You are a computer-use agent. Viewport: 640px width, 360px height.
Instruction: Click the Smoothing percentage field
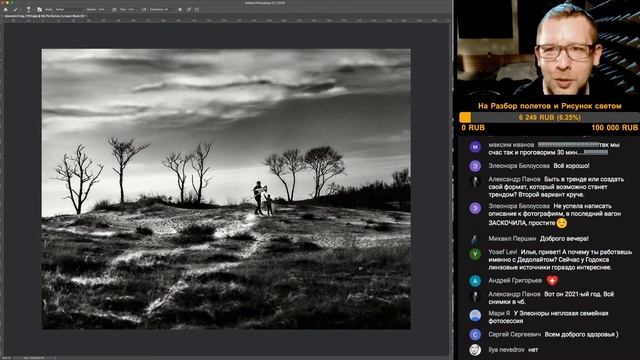click(167, 9)
